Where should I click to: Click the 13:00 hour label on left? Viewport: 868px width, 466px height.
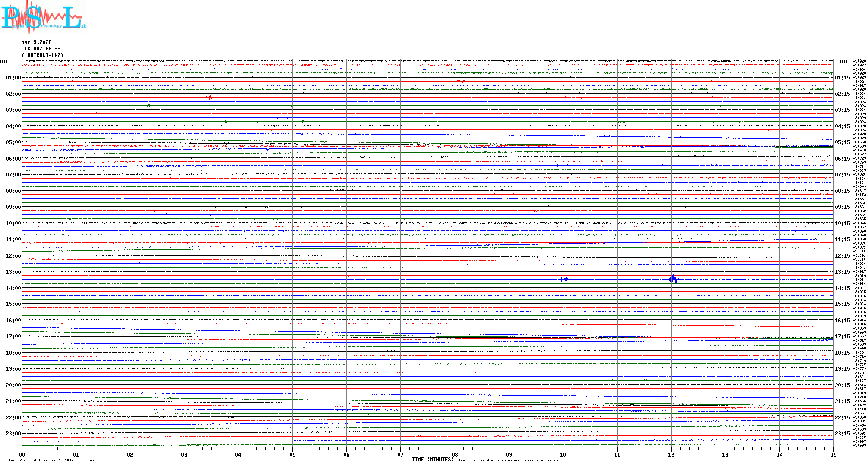(13, 272)
